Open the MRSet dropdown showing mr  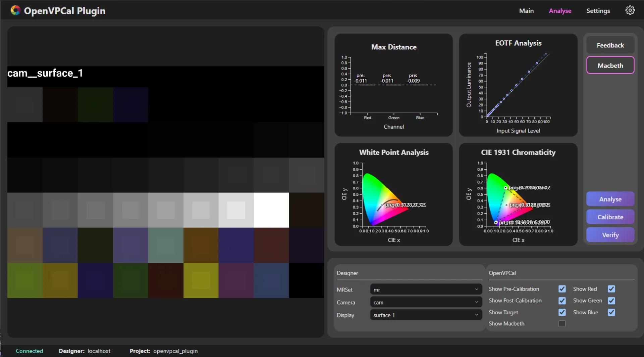point(425,289)
